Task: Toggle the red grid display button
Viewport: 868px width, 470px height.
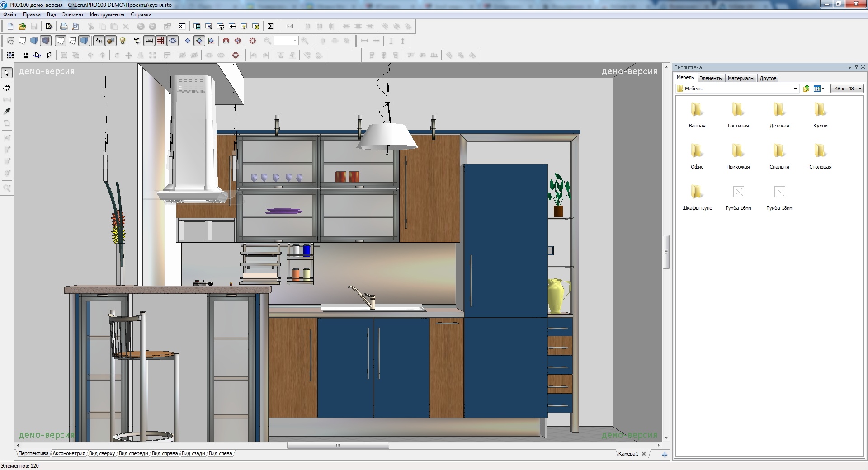Action: point(160,41)
